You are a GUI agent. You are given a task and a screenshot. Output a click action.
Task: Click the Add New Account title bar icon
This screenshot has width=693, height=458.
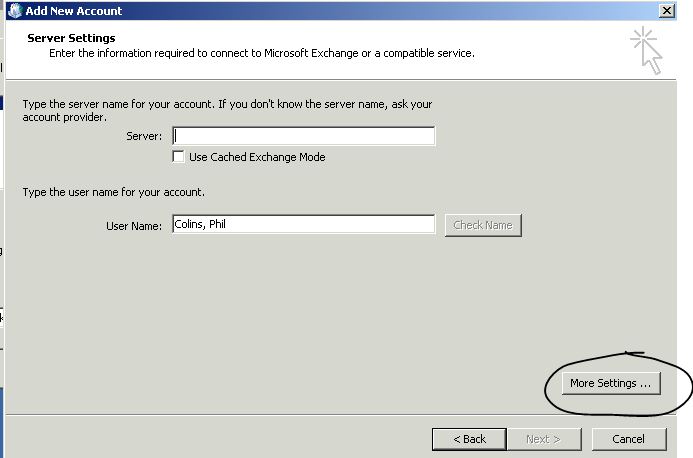pos(15,11)
